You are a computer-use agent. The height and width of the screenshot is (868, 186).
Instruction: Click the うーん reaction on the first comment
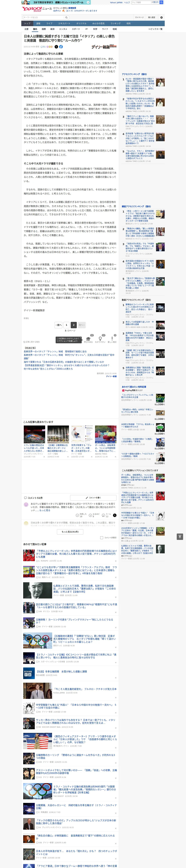coord(106,515)
